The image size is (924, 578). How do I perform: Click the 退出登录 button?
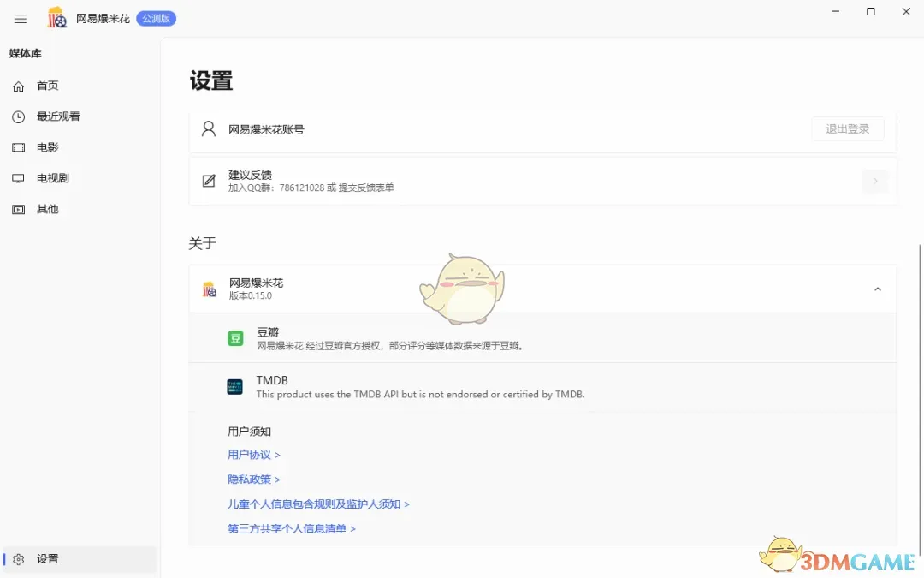tap(848, 129)
